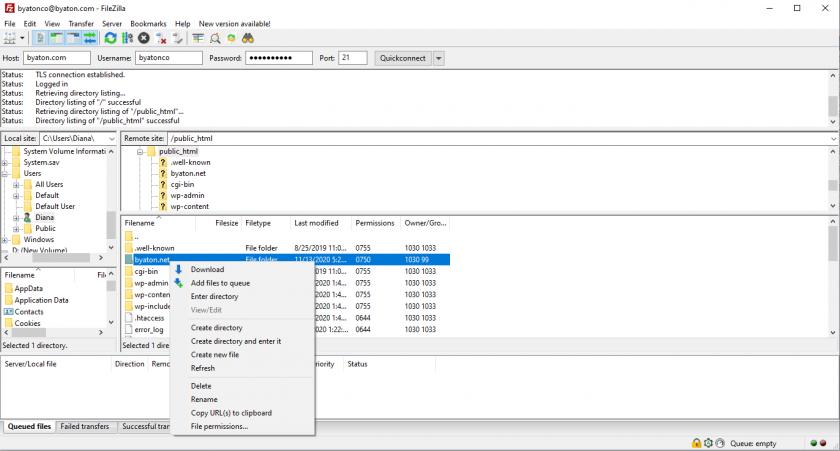Select Diana user folder in local tree
The height and width of the screenshot is (451, 840).
(x=44, y=217)
